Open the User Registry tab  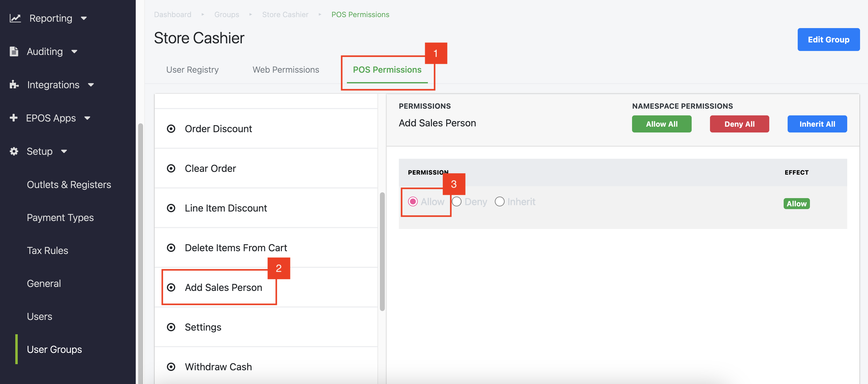(192, 70)
